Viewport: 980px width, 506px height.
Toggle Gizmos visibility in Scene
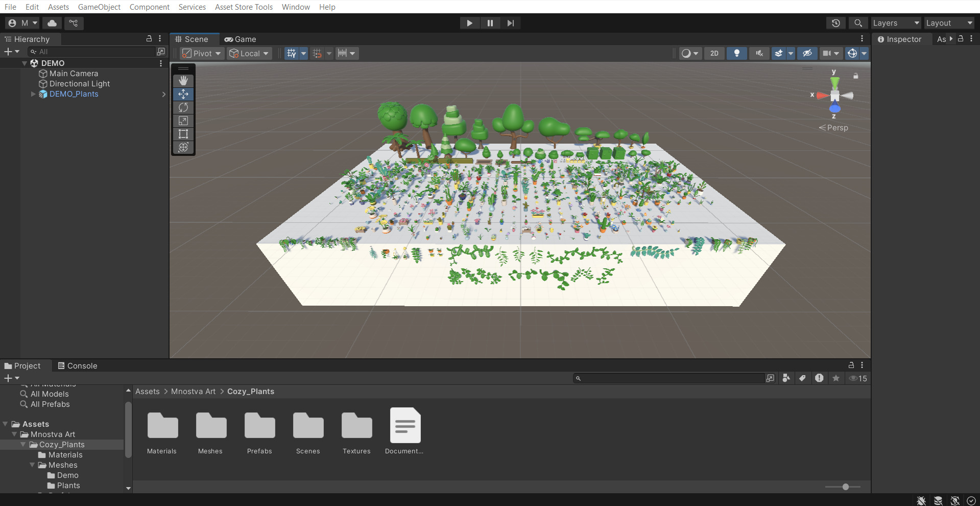852,53
